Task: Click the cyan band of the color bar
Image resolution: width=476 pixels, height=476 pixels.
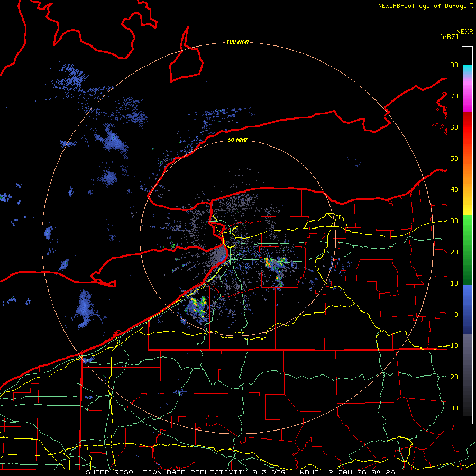Action: pos(467,69)
